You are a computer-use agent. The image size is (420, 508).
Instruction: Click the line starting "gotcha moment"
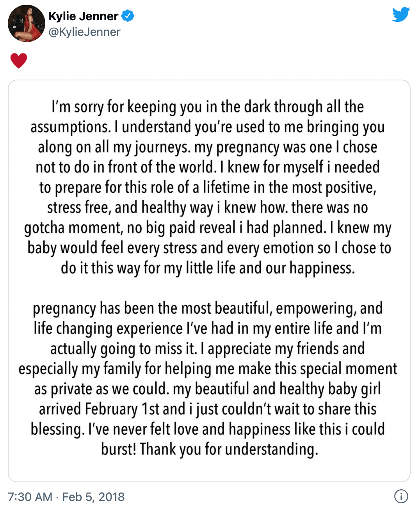coord(208,228)
